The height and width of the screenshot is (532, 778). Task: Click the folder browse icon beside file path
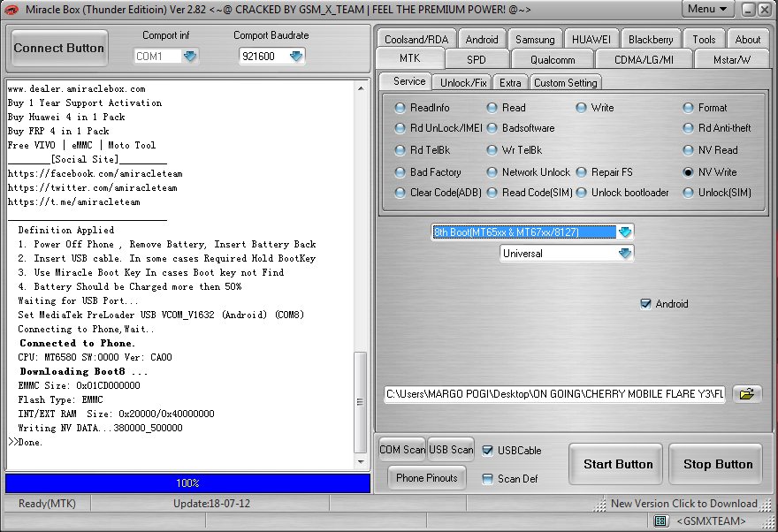pos(747,394)
